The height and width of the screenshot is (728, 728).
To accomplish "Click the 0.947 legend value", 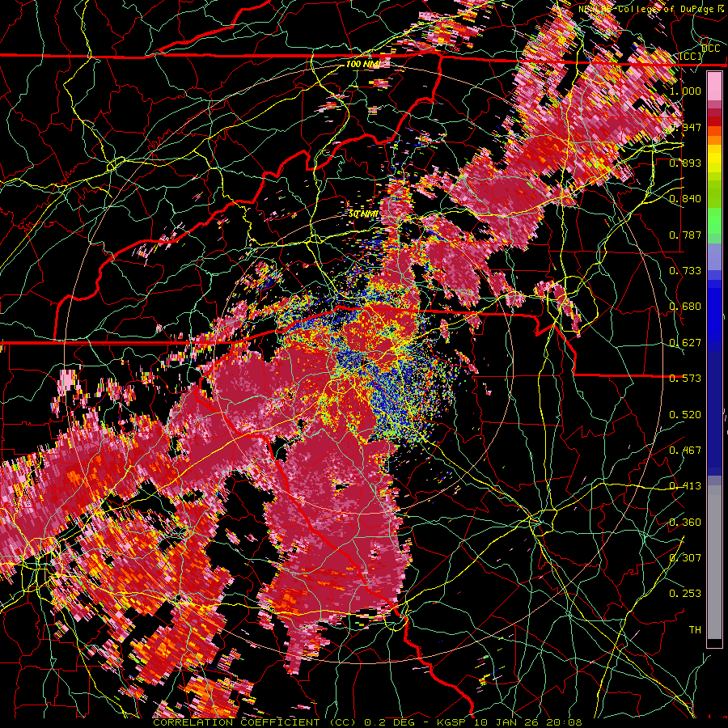I will [x=685, y=127].
